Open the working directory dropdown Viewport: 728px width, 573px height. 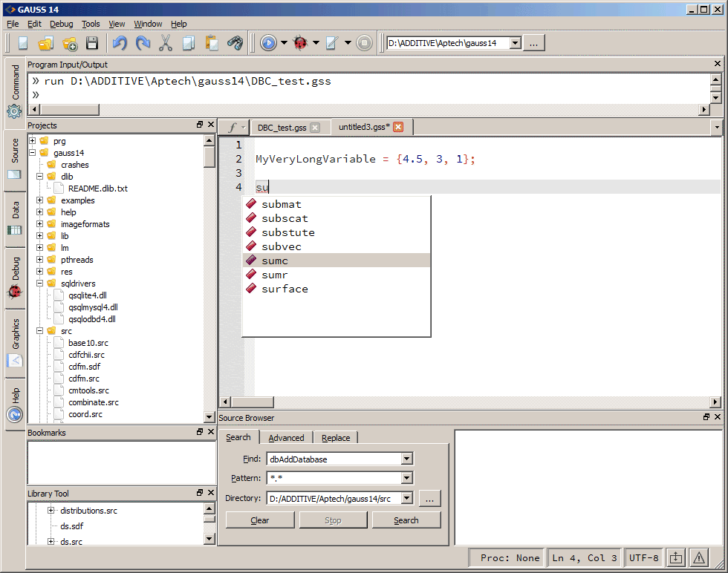(x=516, y=43)
